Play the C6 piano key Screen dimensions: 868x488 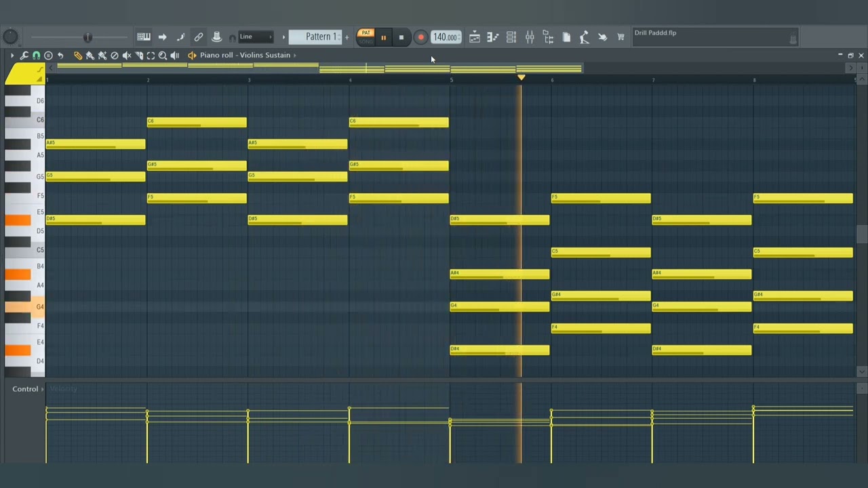coord(25,120)
